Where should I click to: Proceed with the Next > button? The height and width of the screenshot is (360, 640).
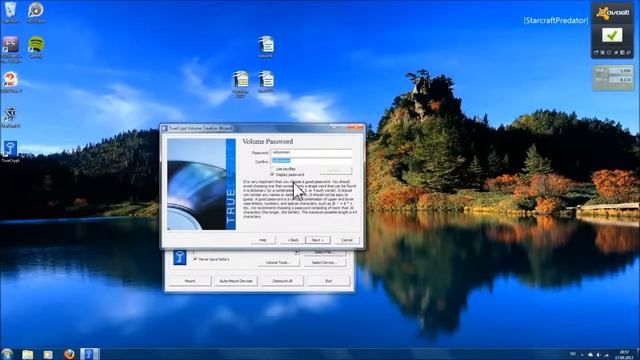click(x=318, y=240)
